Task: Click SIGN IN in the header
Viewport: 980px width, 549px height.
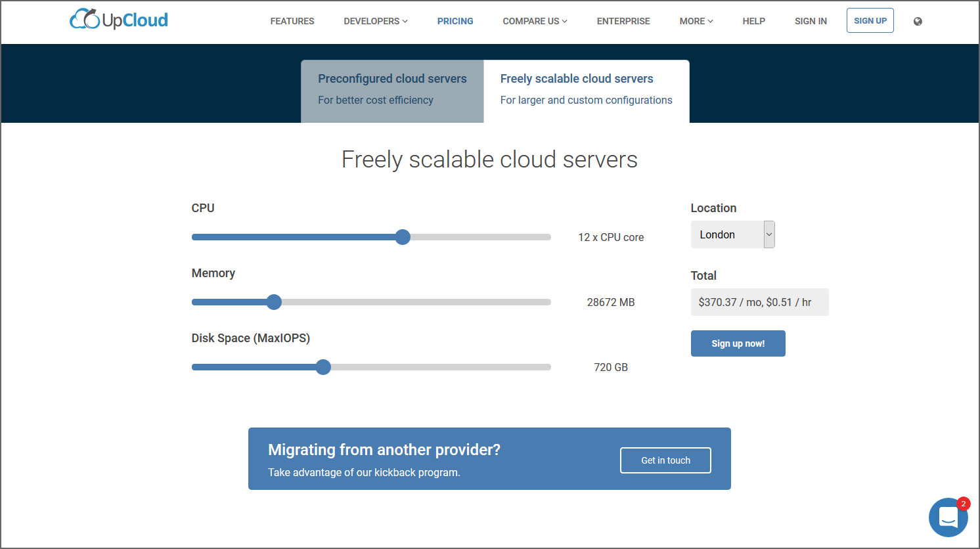Action: coord(811,21)
